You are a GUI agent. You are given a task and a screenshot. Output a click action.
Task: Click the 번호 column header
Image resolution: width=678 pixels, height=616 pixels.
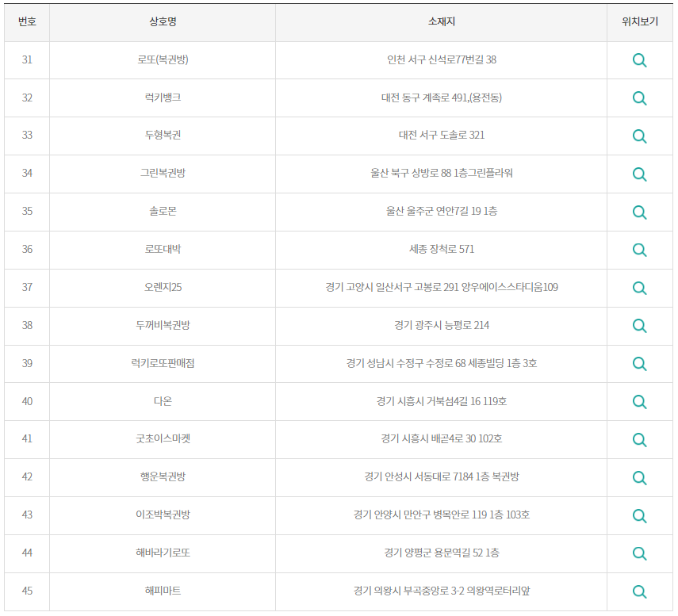(27, 21)
